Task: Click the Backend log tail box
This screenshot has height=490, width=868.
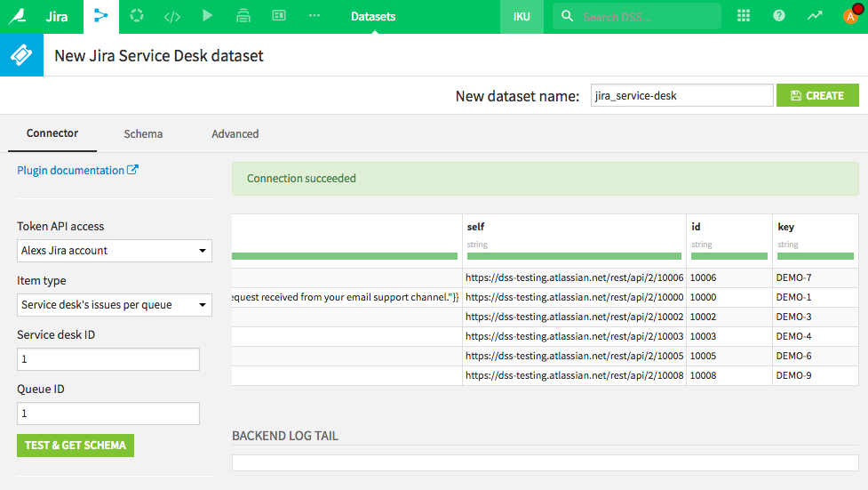Action: [x=545, y=462]
